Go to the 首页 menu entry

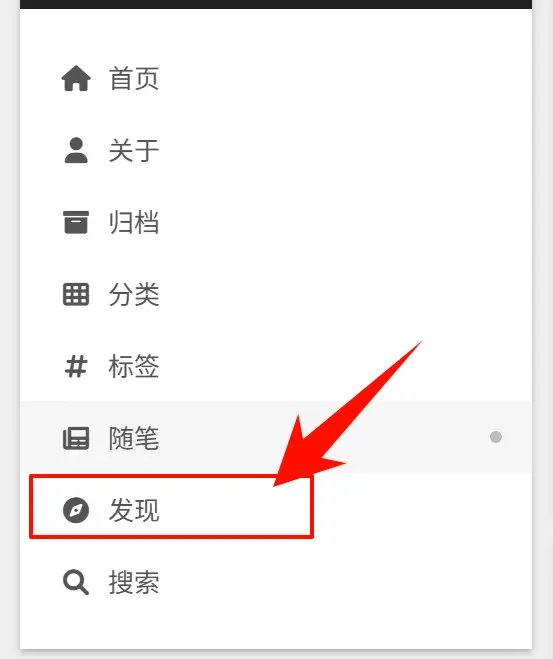(x=134, y=78)
